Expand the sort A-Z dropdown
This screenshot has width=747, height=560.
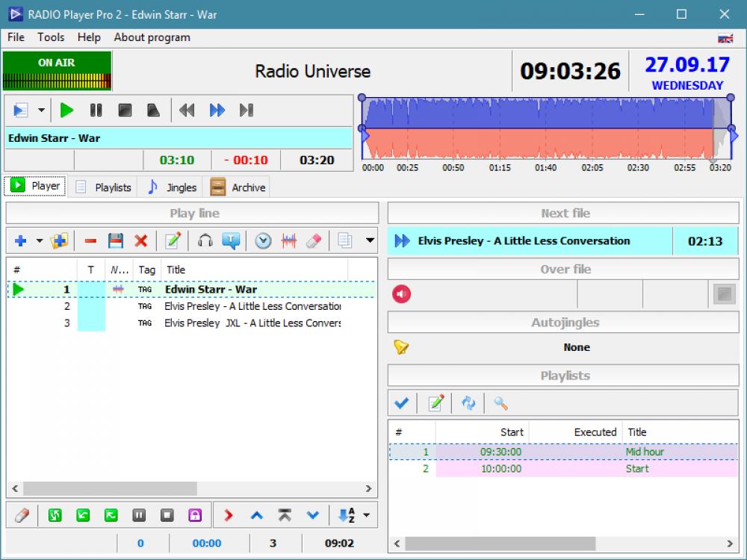pos(364,514)
